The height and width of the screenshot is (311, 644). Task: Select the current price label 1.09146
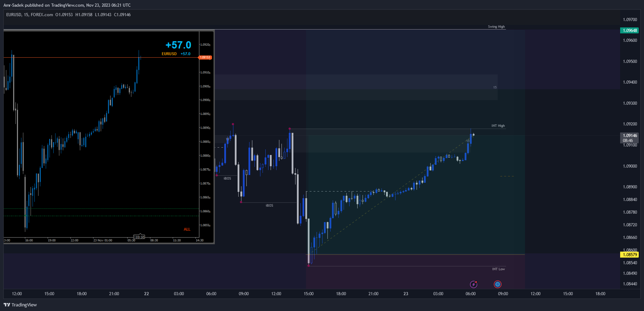pos(630,136)
